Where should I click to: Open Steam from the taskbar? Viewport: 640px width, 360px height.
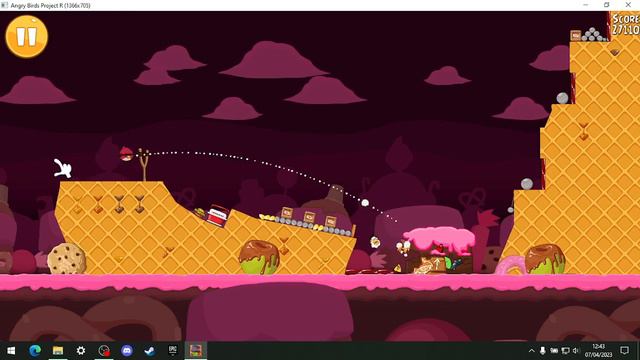[x=150, y=351]
